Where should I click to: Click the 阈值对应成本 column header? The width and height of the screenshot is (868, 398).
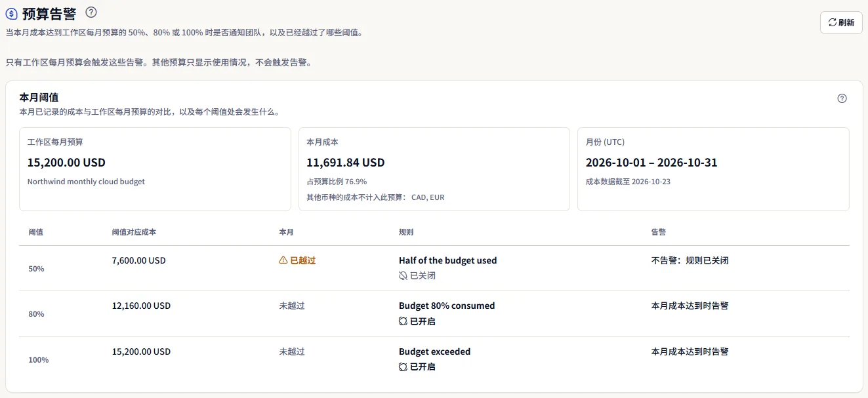[x=134, y=232]
